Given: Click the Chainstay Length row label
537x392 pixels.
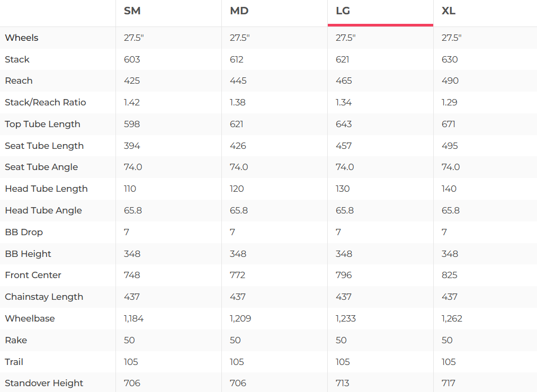Looking at the screenshot, I should click(44, 297).
